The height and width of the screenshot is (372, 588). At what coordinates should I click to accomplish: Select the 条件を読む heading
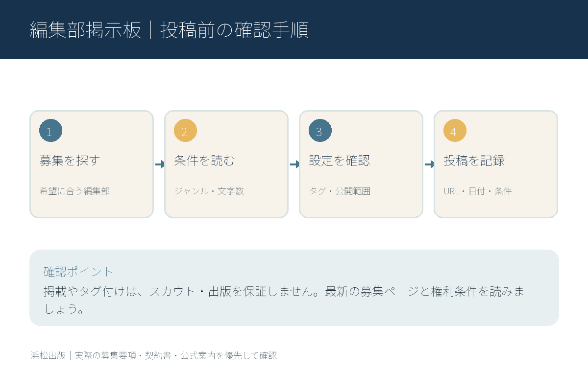pyautogui.click(x=204, y=161)
